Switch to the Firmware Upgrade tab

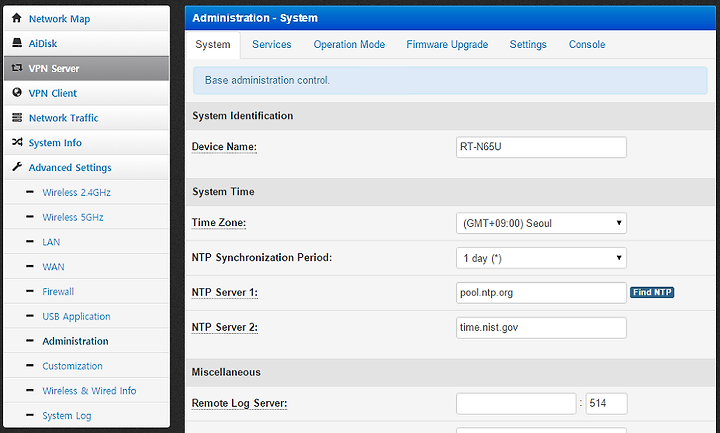pyautogui.click(x=447, y=45)
